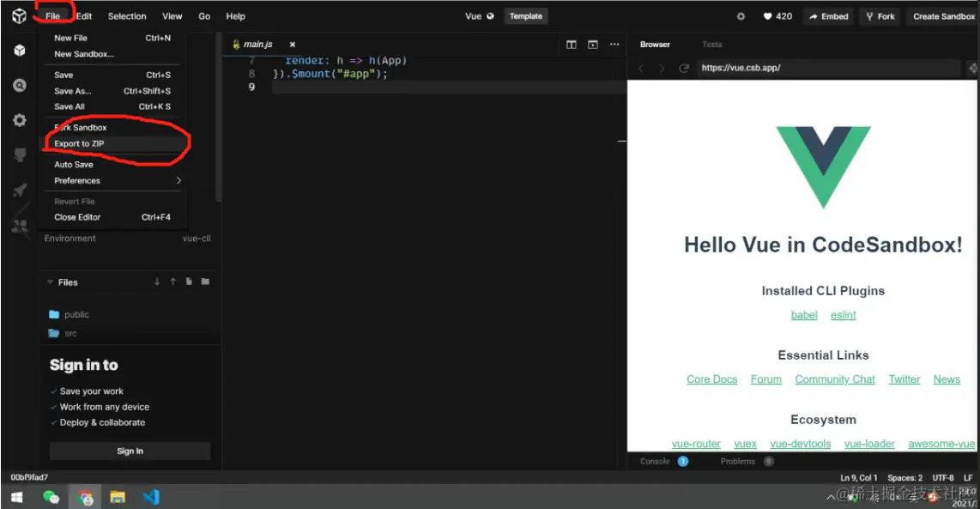
Task: Click the Embed button
Action: (829, 16)
